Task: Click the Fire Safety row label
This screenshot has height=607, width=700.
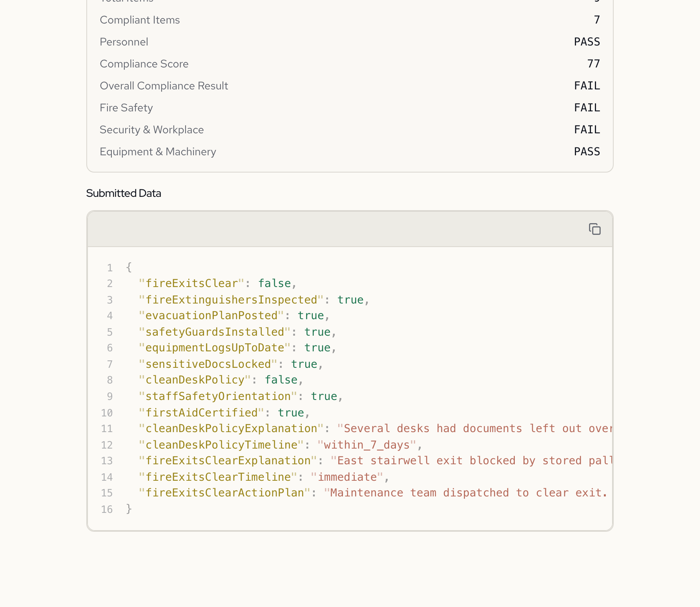Action: click(126, 108)
